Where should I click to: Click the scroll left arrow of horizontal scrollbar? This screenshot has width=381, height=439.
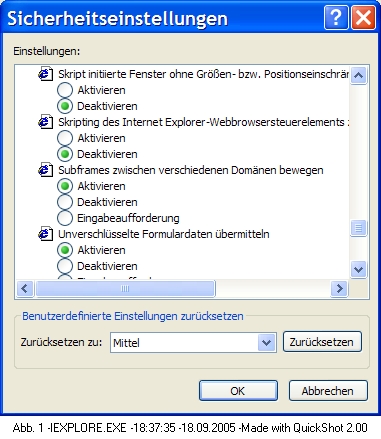click(x=25, y=288)
